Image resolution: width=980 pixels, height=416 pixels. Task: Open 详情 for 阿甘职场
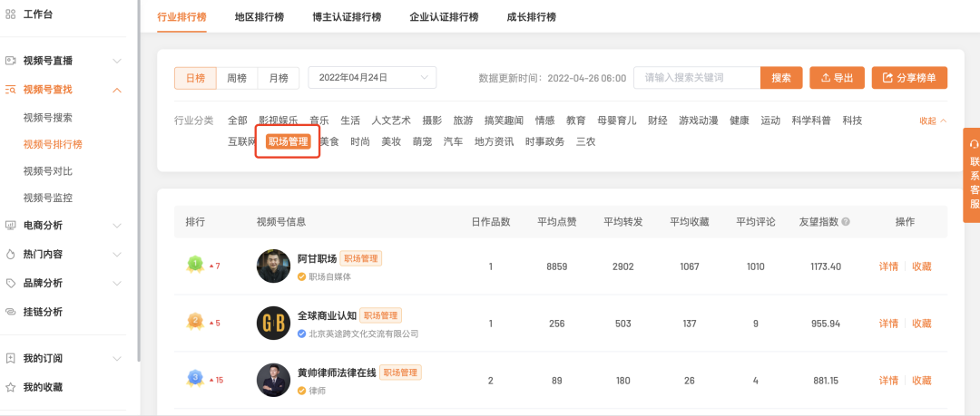(x=888, y=266)
